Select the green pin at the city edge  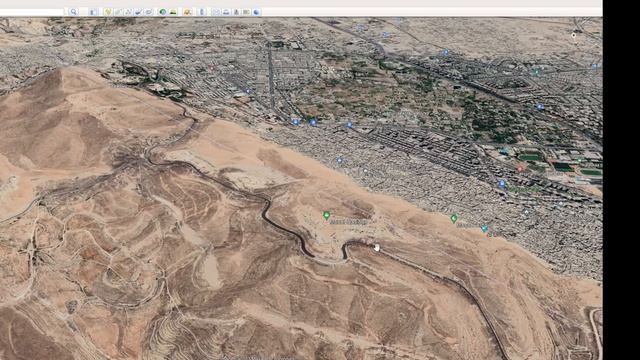(x=454, y=218)
